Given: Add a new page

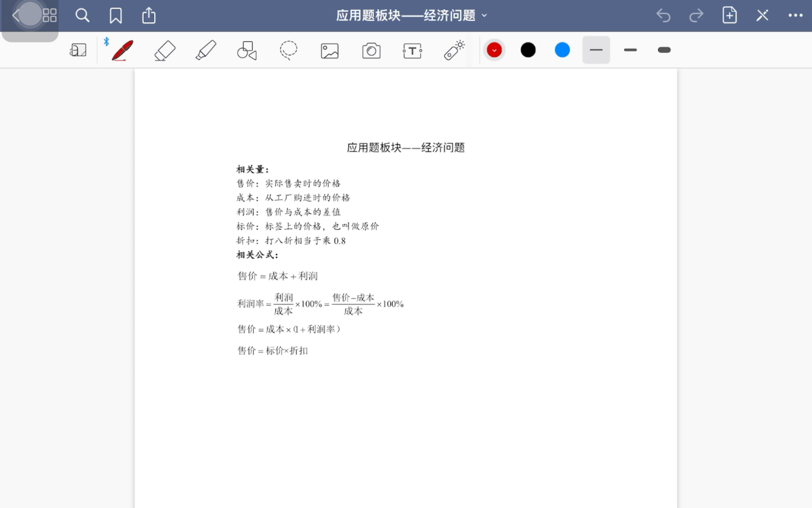Looking at the screenshot, I should coord(729,15).
